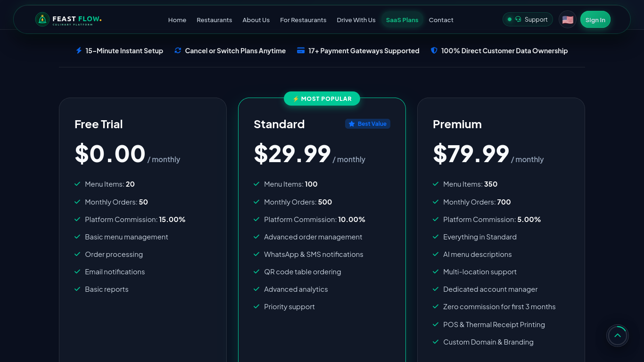Image resolution: width=644 pixels, height=362 pixels.
Task: Click 'Platform Commission: 5.00%' text
Action: coord(492,219)
